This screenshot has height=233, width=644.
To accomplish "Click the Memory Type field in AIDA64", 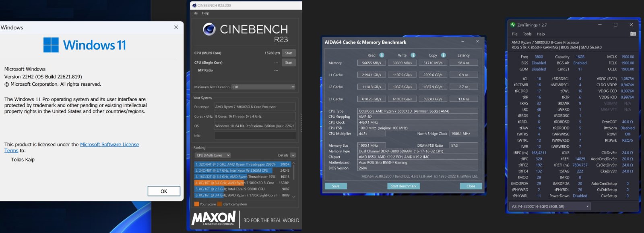I will (x=418, y=151).
